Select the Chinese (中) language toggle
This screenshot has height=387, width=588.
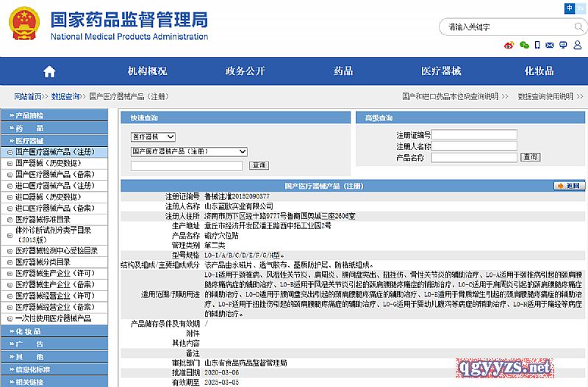coord(570,8)
